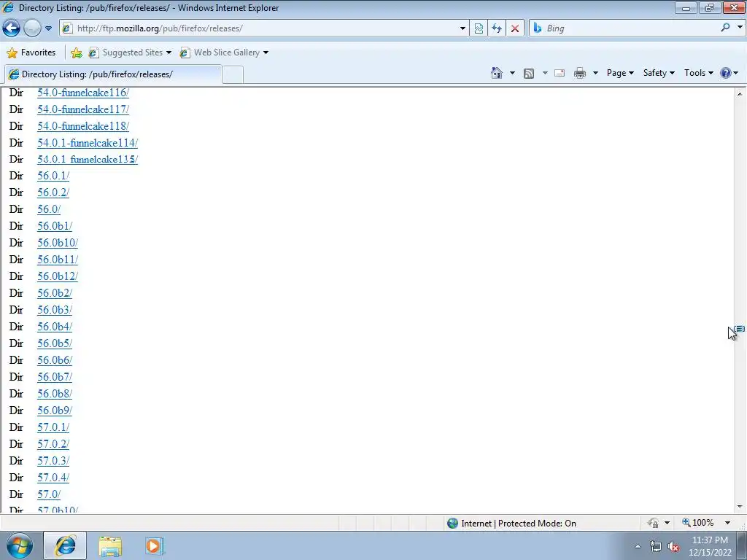Open link 54.0.1-funnelcake114/
Image resolution: width=747 pixels, height=560 pixels.
point(88,142)
